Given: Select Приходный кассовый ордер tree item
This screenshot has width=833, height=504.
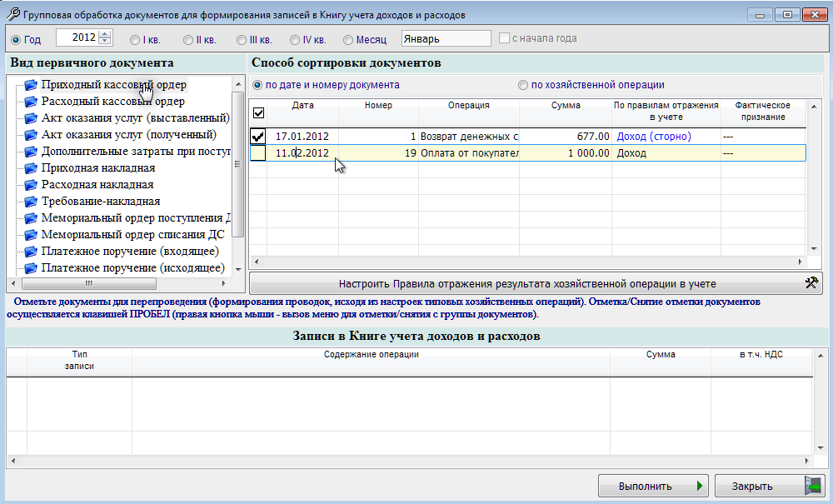Looking at the screenshot, I should (x=113, y=85).
